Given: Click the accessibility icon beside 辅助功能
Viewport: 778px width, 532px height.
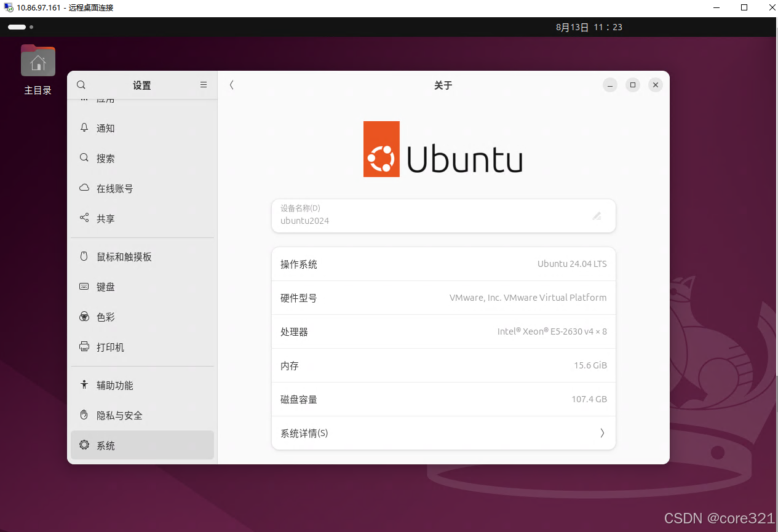Looking at the screenshot, I should 84,385.
